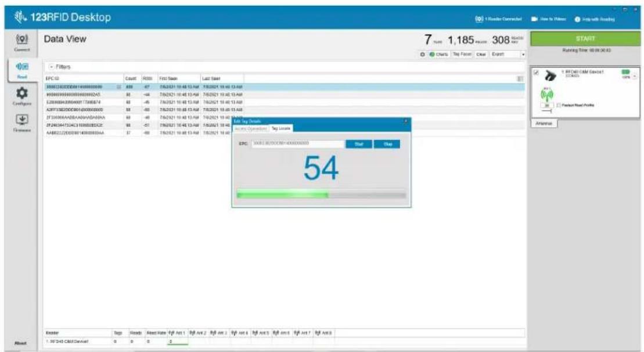The width and height of the screenshot is (644, 352).
Task: Open the Configure gear in the sidebar
Action: point(21,96)
